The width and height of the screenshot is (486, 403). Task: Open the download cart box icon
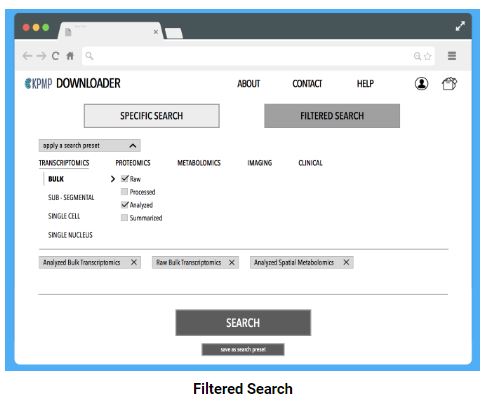click(x=449, y=83)
